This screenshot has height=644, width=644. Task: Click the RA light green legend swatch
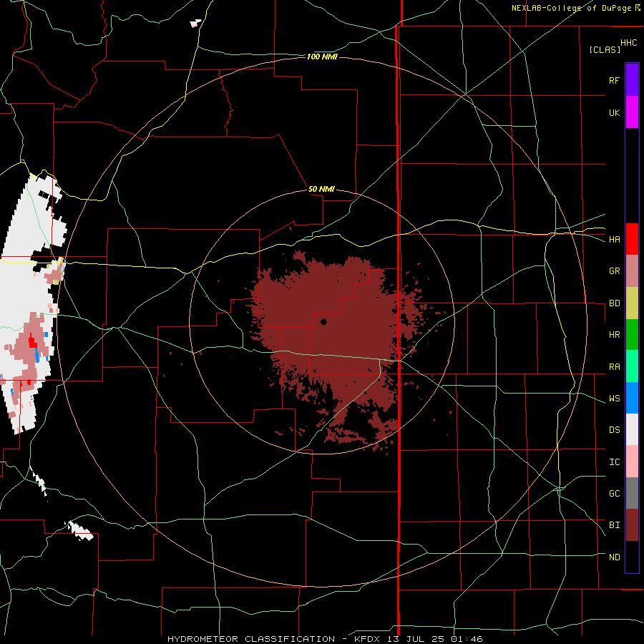632,366
